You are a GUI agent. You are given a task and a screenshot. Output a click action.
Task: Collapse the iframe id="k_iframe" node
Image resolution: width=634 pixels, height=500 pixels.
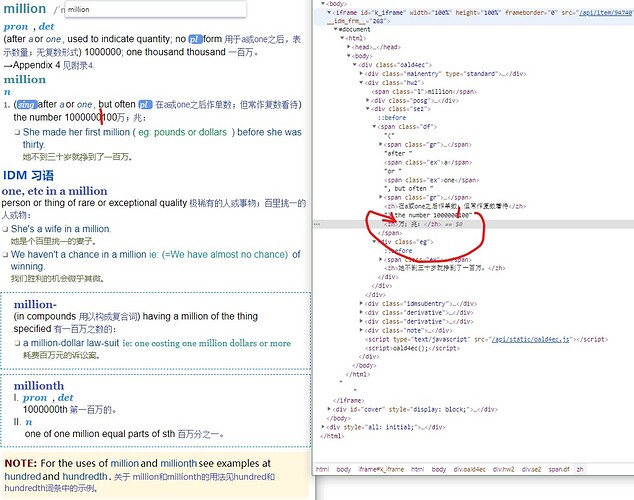click(329, 13)
